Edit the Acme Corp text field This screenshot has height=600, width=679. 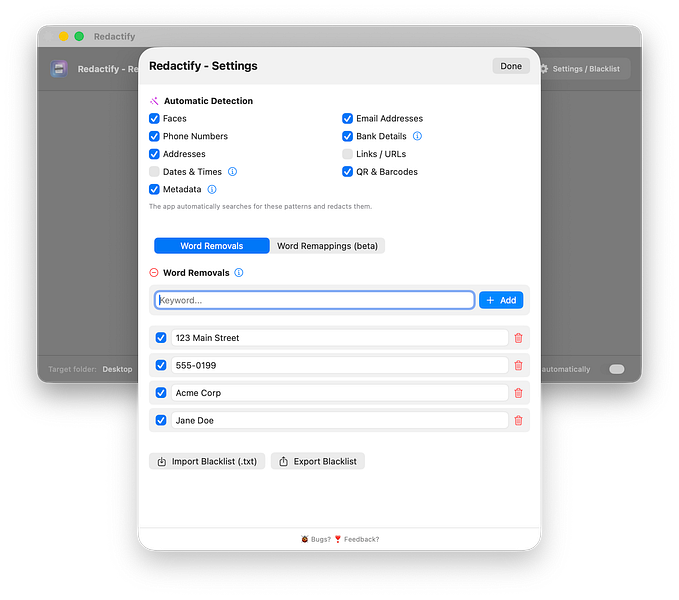[x=340, y=393]
